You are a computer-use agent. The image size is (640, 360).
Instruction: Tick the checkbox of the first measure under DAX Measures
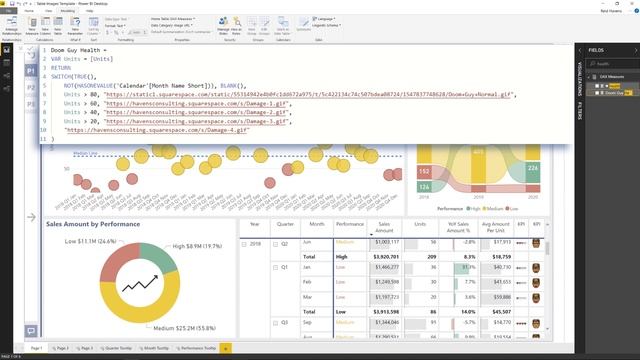pyautogui.click(x=597, y=86)
